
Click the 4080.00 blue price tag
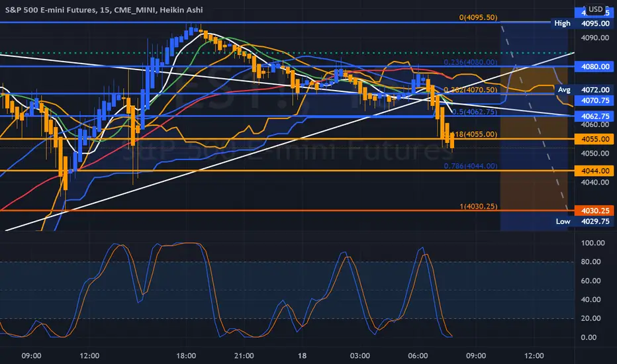pyautogui.click(x=594, y=66)
